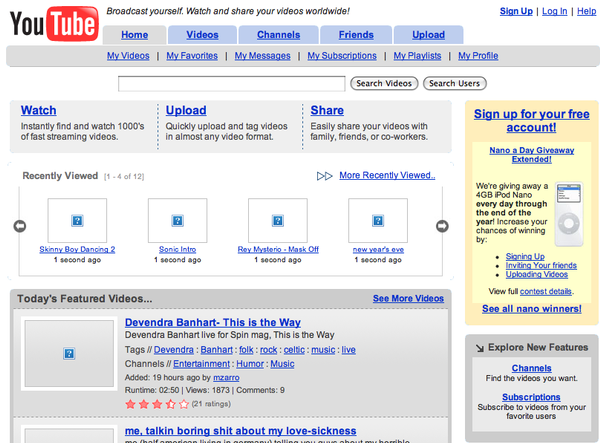Rate Devendra Banhart video one star
The image size is (600, 443).
click(x=130, y=404)
